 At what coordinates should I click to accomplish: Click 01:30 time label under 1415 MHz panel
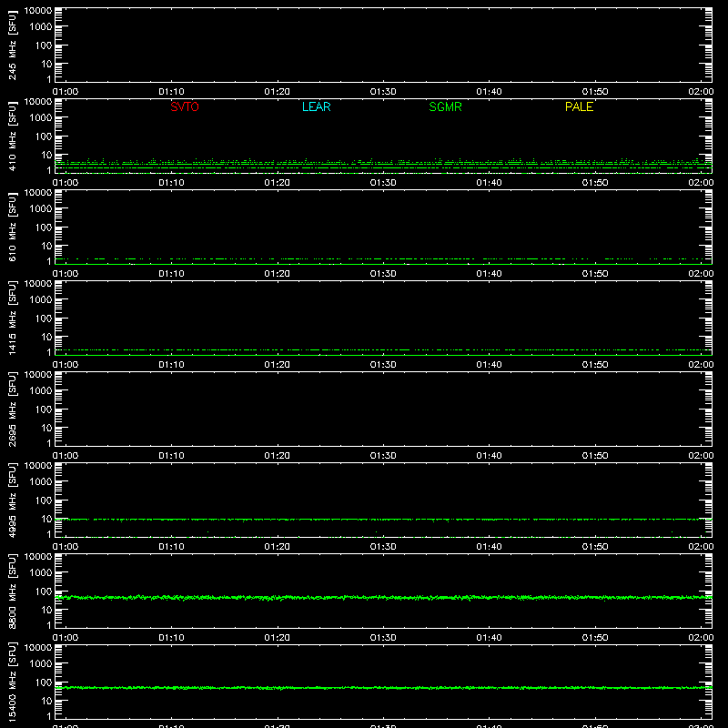(383, 365)
